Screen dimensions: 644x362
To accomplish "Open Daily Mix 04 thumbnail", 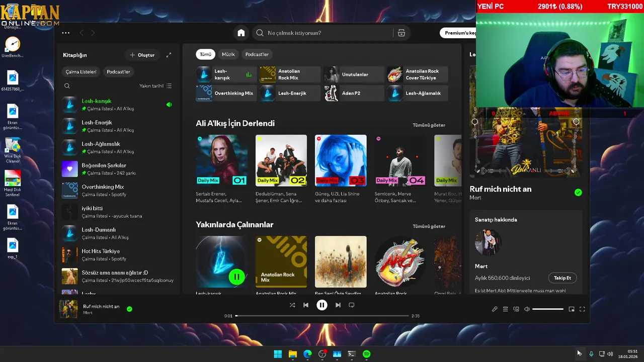I will click(400, 160).
